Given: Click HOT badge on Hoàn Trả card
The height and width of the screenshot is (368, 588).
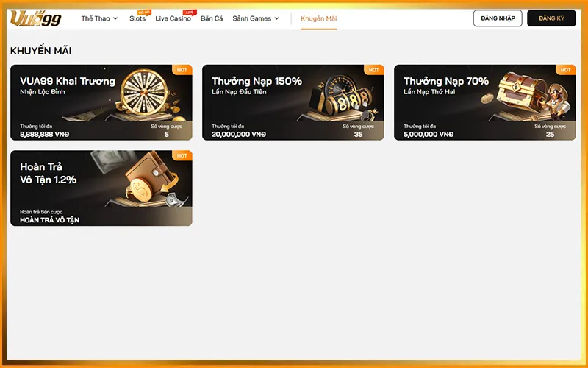Looking at the screenshot, I should [182, 155].
